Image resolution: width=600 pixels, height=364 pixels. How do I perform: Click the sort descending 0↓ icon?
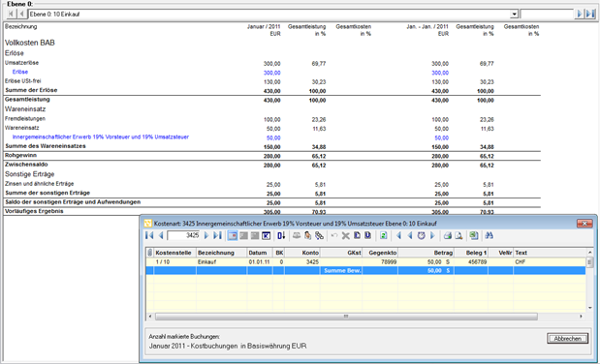281,235
